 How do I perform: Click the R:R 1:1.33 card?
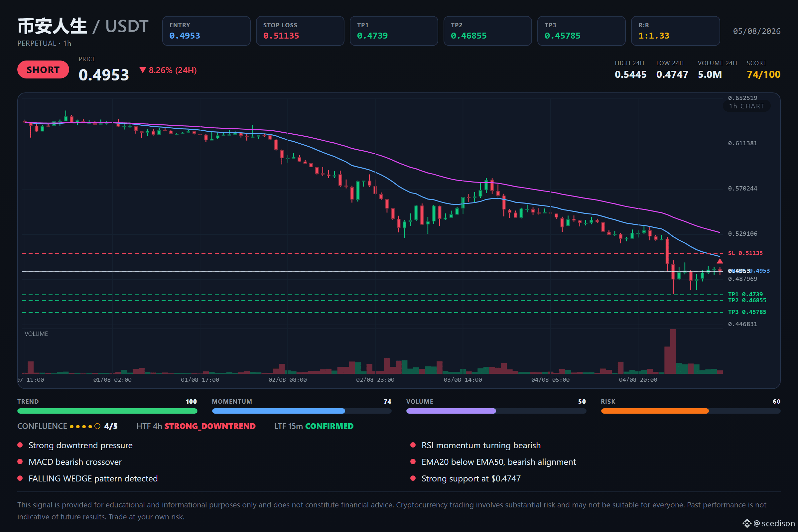(x=675, y=31)
